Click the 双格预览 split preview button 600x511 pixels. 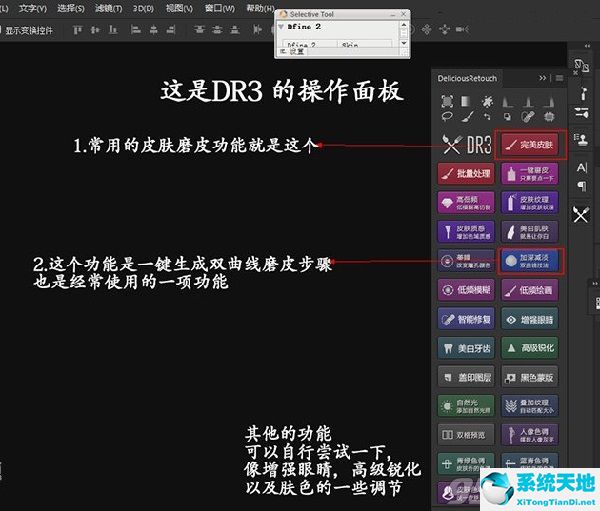click(466, 435)
